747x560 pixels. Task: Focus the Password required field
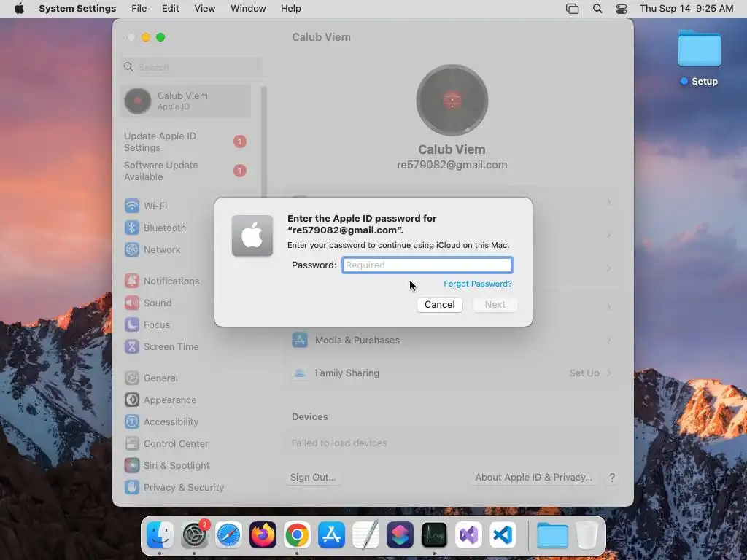click(x=427, y=265)
